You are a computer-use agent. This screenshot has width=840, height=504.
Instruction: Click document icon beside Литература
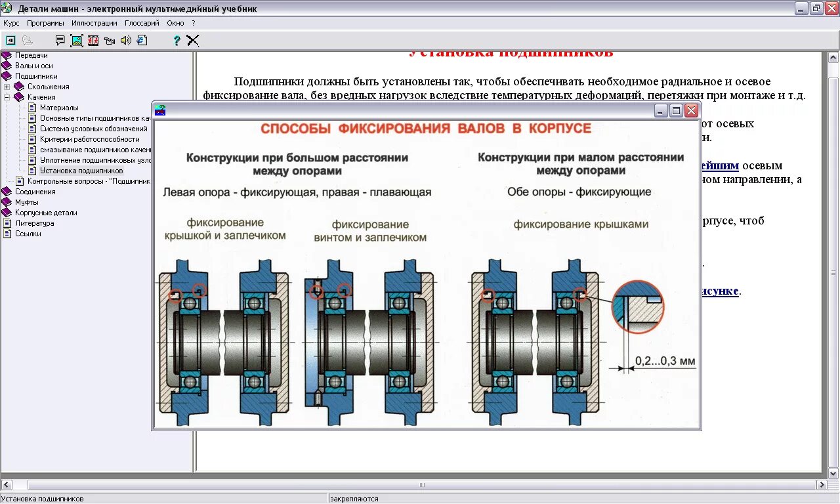8,223
